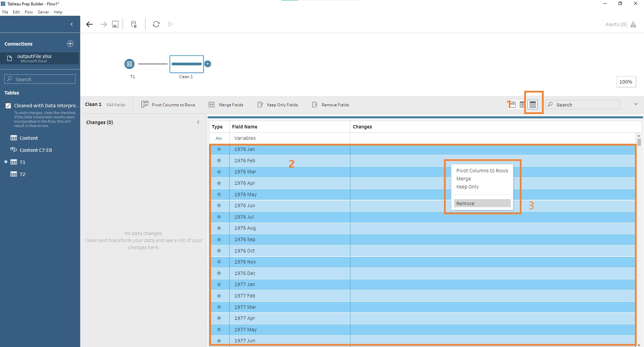The width and height of the screenshot is (644, 347).
Task: Click the run flow play icon
Action: tap(170, 24)
